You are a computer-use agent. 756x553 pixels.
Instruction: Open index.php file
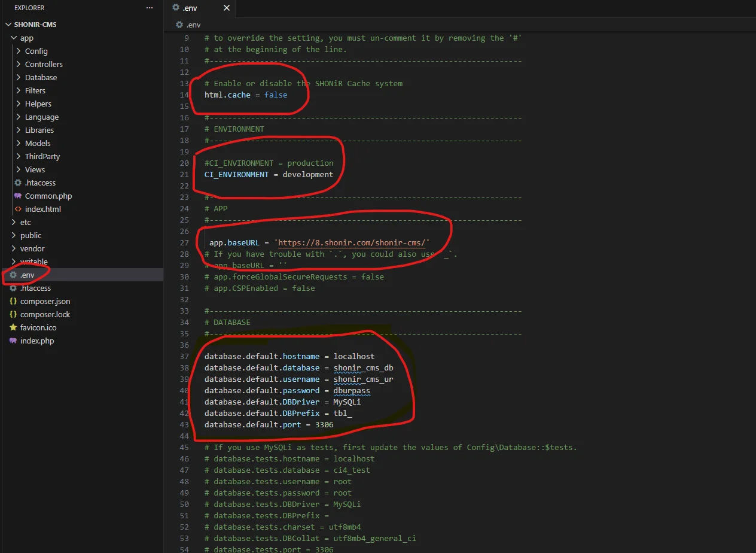point(37,341)
